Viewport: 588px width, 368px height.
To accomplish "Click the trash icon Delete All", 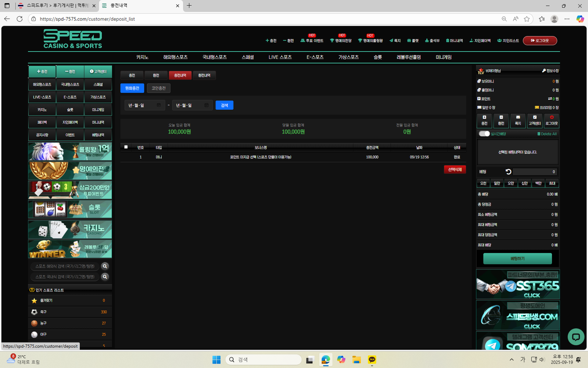I will coord(539,134).
